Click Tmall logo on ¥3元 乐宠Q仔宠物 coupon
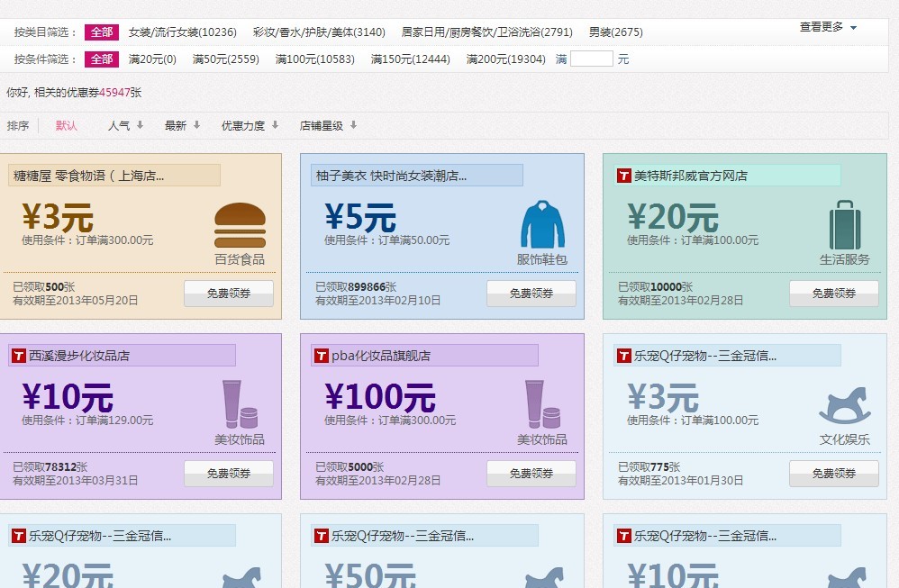 [x=623, y=356]
